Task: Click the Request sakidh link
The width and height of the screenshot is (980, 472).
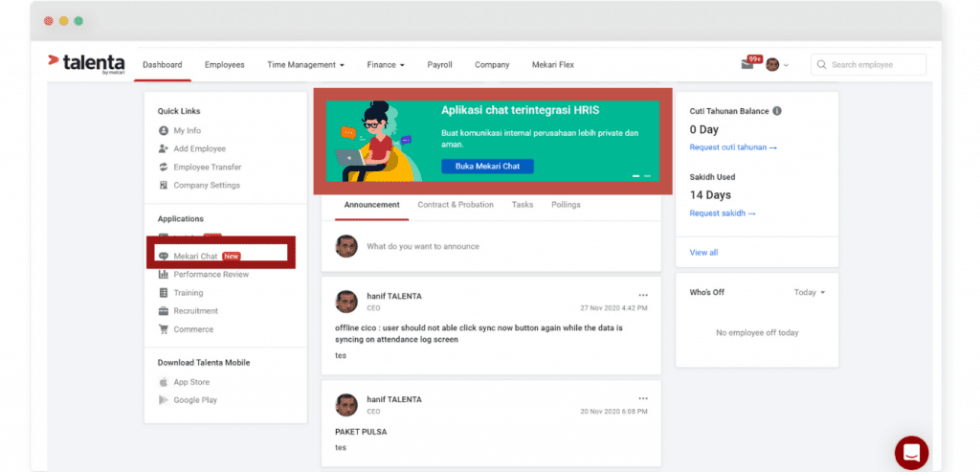Action: coord(723,214)
